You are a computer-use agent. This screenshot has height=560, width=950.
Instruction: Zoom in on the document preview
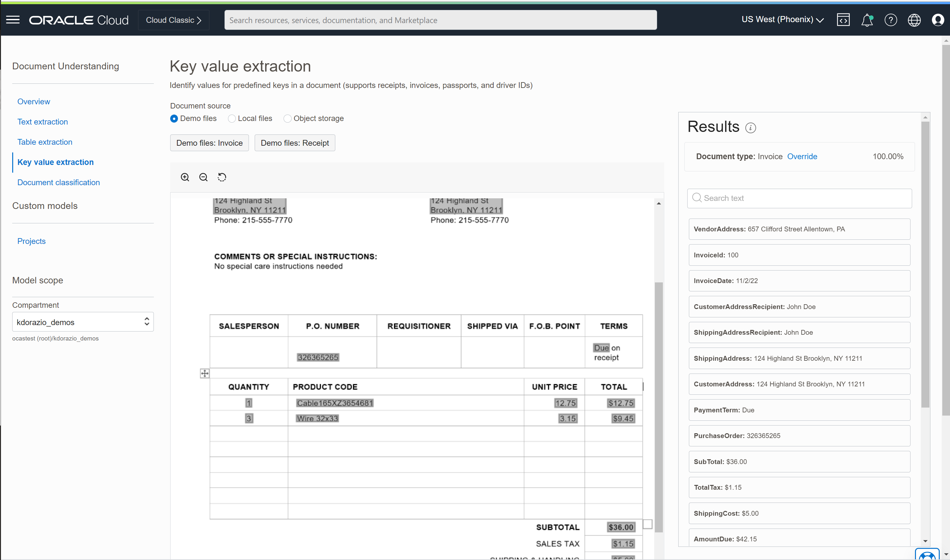click(x=185, y=177)
